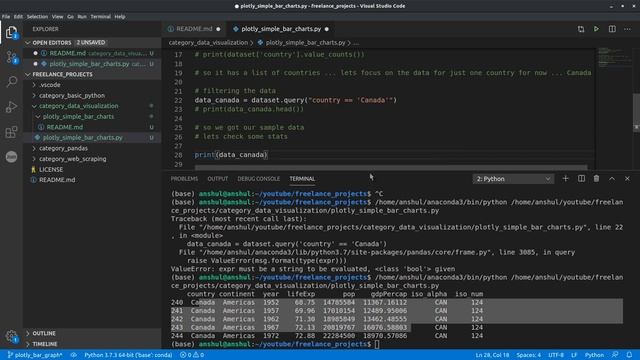Split the editor to the right

click(x=612, y=29)
